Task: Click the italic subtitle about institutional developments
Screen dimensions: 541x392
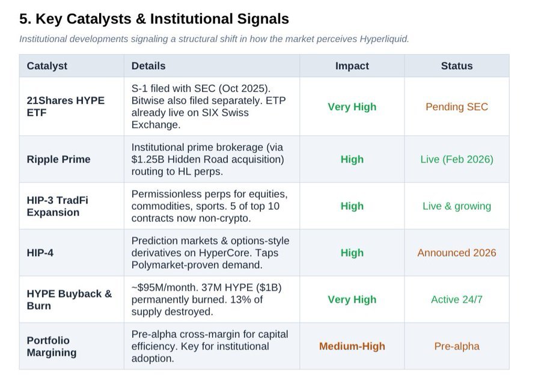Action: pyautogui.click(x=214, y=39)
